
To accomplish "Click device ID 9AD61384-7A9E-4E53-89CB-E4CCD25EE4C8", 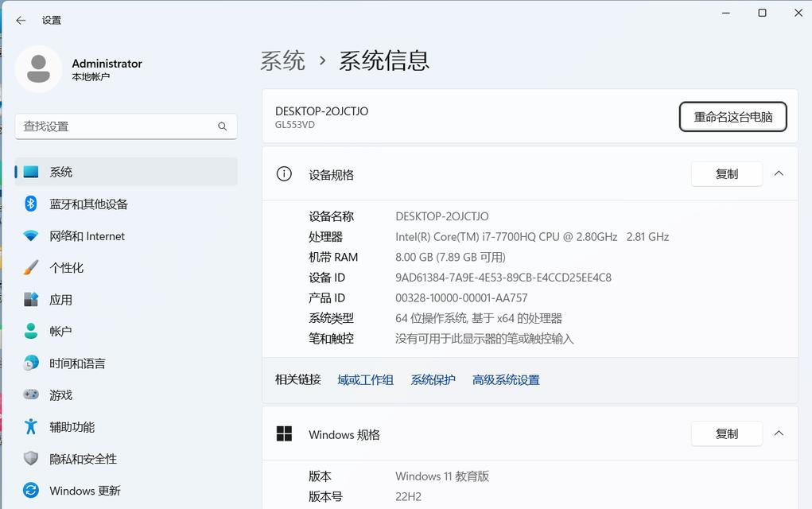I will (x=503, y=278).
